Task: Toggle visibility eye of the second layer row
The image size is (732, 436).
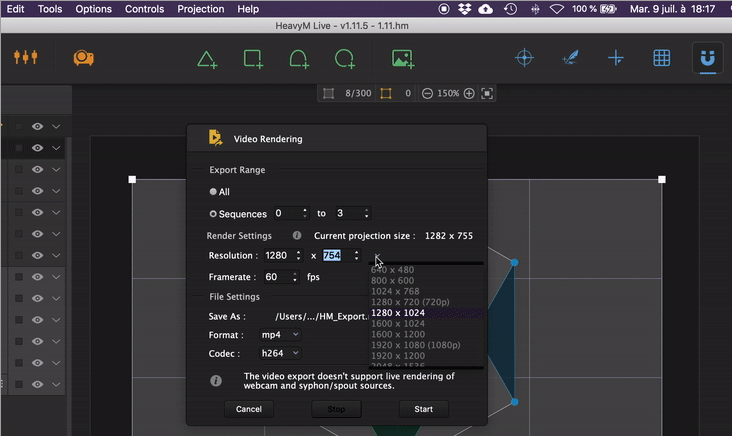Action: point(37,148)
